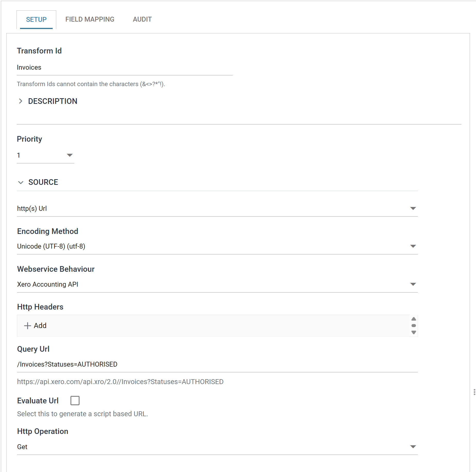The height and width of the screenshot is (472, 476).
Task: Click the Http Headers scroll down arrow
Action: (x=414, y=332)
